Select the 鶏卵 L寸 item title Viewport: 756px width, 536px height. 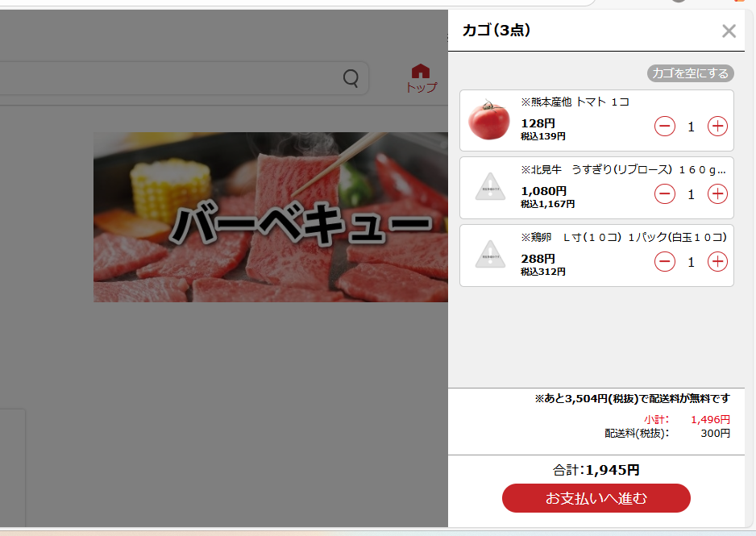(x=624, y=237)
